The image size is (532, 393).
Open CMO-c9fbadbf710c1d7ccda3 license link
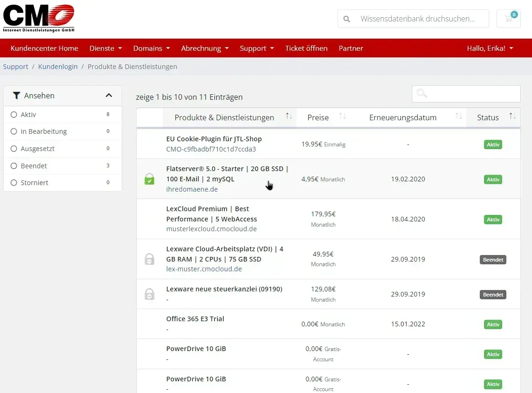pyautogui.click(x=211, y=149)
